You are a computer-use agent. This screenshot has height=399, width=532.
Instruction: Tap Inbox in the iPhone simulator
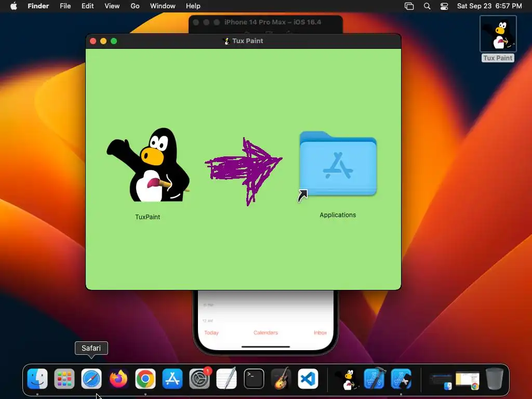[x=320, y=332]
